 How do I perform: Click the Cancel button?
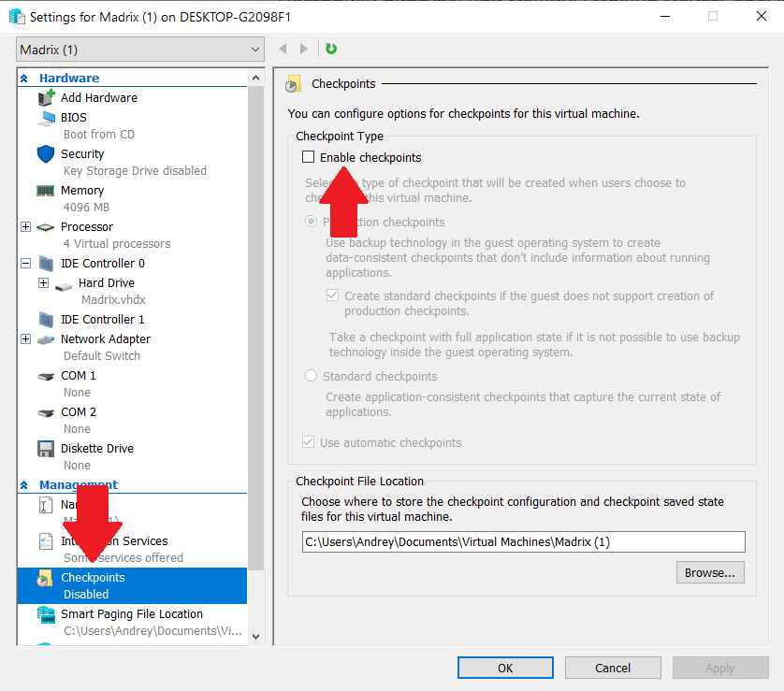click(x=613, y=668)
